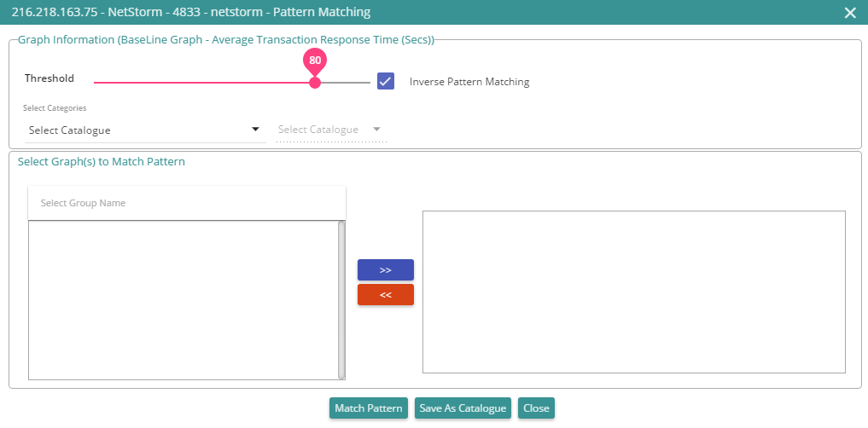
Task: Click inside the left available graphs list box
Action: (x=184, y=300)
